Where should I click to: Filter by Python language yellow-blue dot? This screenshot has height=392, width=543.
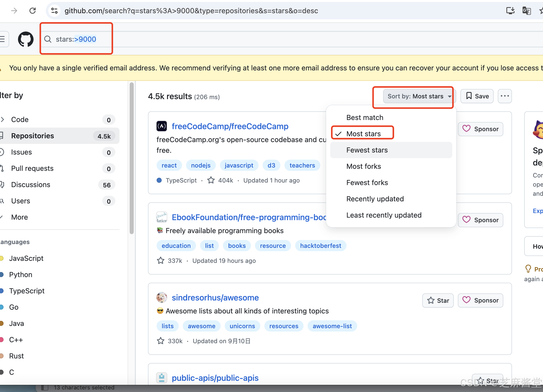point(2,275)
